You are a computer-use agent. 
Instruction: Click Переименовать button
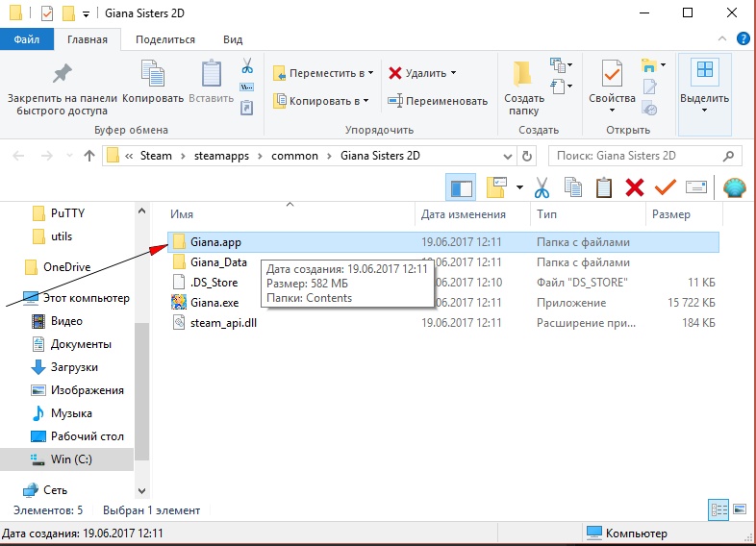coord(438,101)
